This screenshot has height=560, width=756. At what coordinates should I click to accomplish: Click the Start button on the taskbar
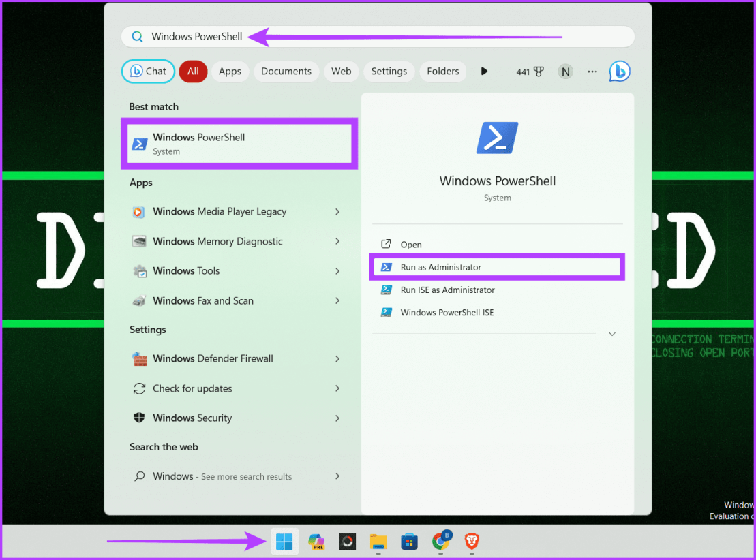tap(284, 542)
